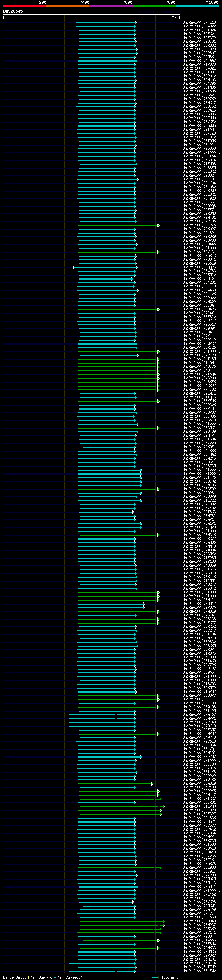
Task: Open hit UniRef100_A9NVU2
Action: (x=199, y=734)
